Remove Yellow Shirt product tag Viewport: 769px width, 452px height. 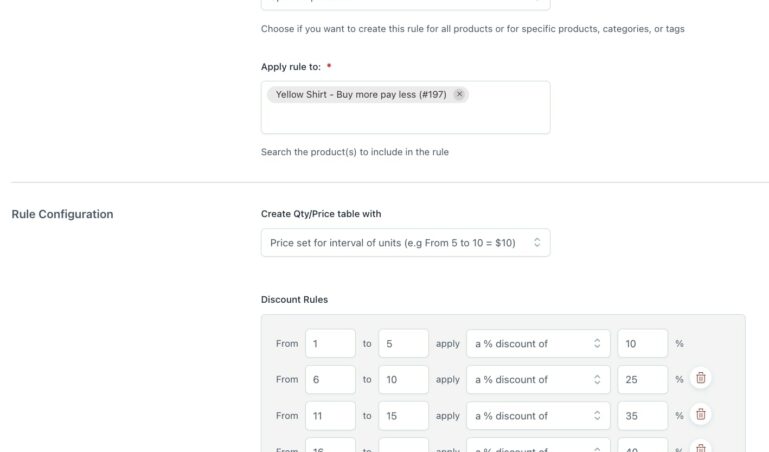[459, 94]
